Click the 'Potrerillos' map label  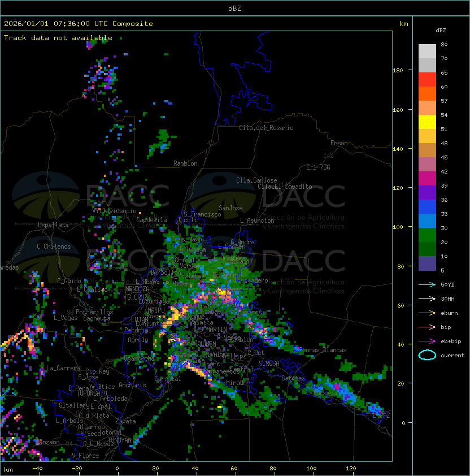coord(94,312)
